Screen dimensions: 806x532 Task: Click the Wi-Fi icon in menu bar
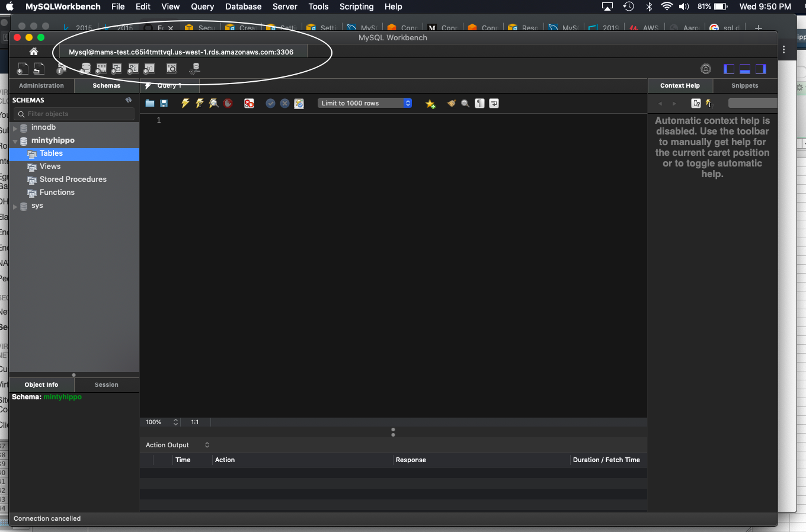[x=667, y=7]
